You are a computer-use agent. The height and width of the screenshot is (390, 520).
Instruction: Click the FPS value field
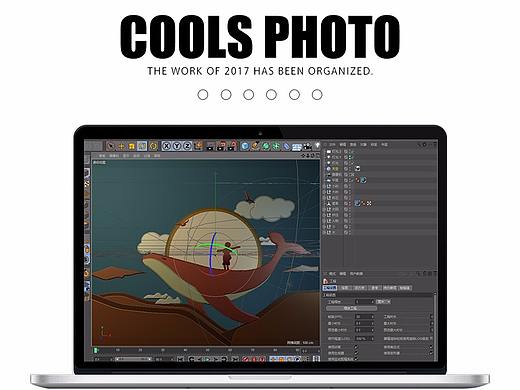[x=364, y=317]
